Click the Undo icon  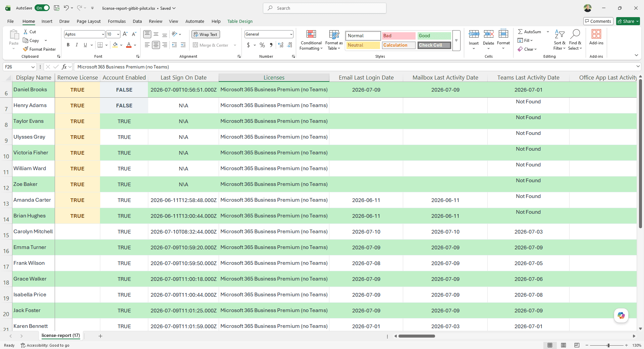66,8
